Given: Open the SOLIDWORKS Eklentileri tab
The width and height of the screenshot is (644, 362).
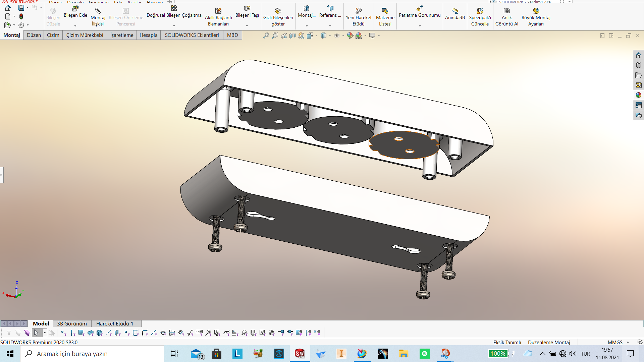Looking at the screenshot, I should pyautogui.click(x=192, y=35).
